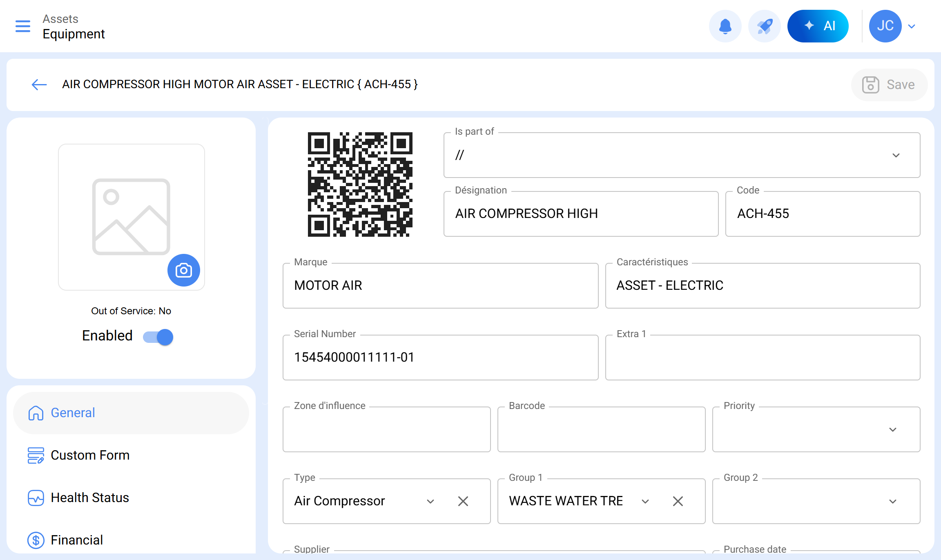Open the Financial section
Viewport: 941px width, 560px height.
(x=76, y=540)
